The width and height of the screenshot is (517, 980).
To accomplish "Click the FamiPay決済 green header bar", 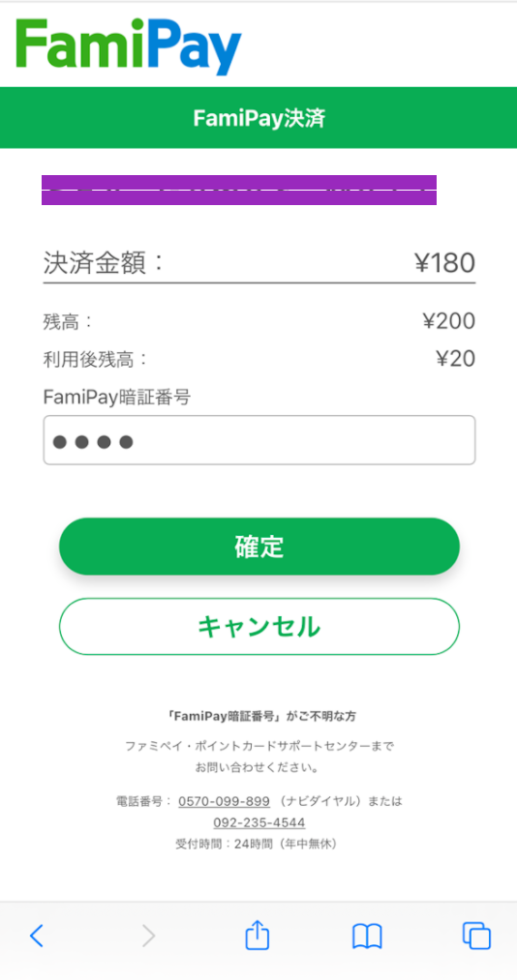I will pyautogui.click(x=258, y=117).
